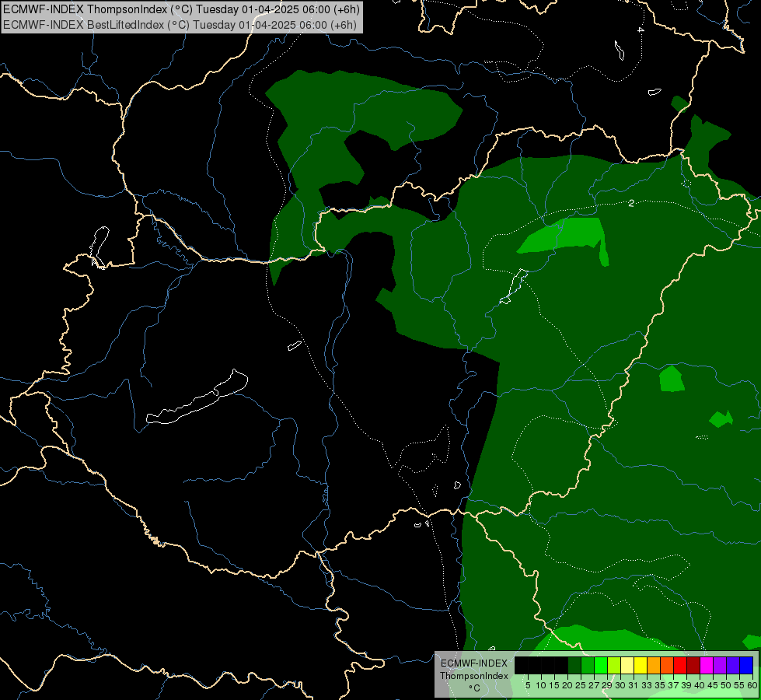The image size is (761, 700).
Task: Click the legend scale value 30
Action: (621, 685)
